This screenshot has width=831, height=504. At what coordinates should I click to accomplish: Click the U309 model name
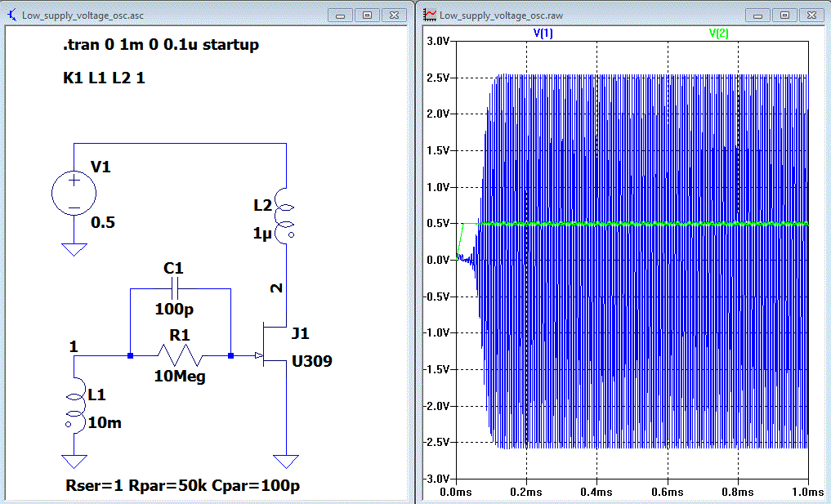click(x=312, y=361)
